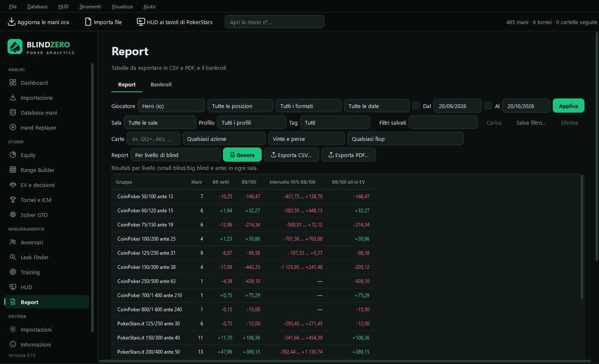The height and width of the screenshot is (364, 599).
Task: Open the Qualsiasi flop dropdown
Action: (406, 139)
